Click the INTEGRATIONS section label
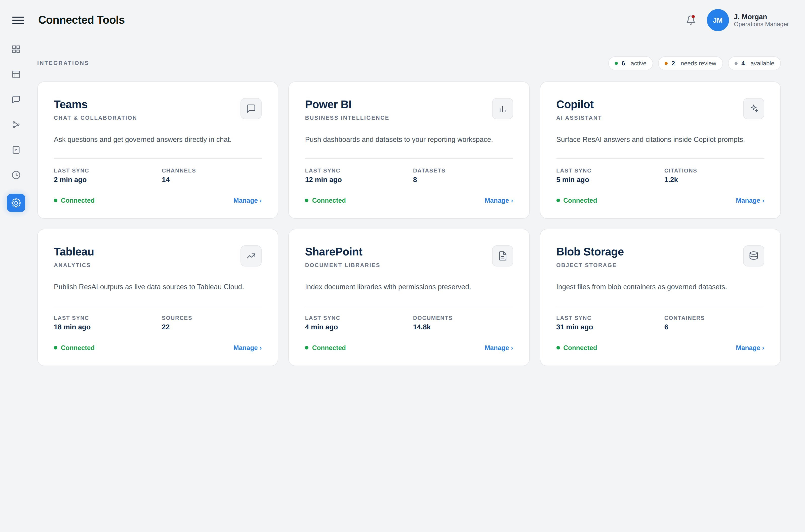This screenshot has height=532, width=805. (x=63, y=63)
